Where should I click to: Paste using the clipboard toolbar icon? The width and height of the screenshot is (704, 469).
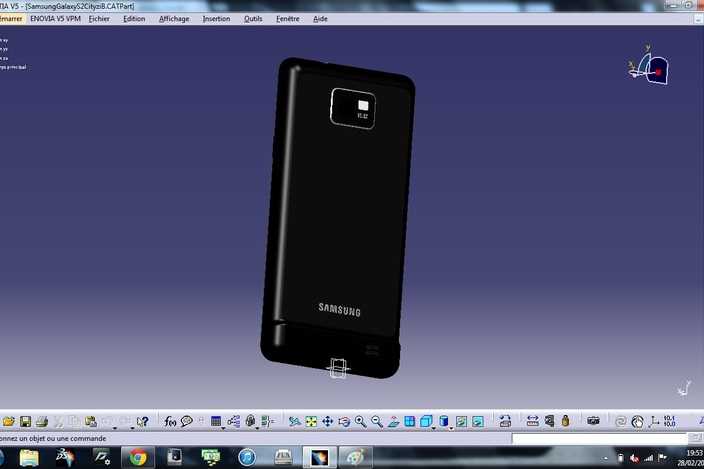[x=91, y=421]
